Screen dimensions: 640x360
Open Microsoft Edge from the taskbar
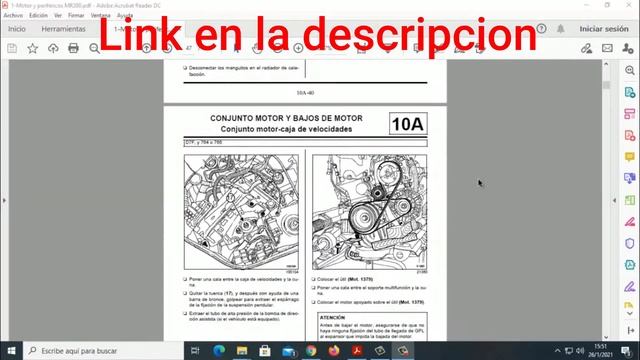(219, 351)
